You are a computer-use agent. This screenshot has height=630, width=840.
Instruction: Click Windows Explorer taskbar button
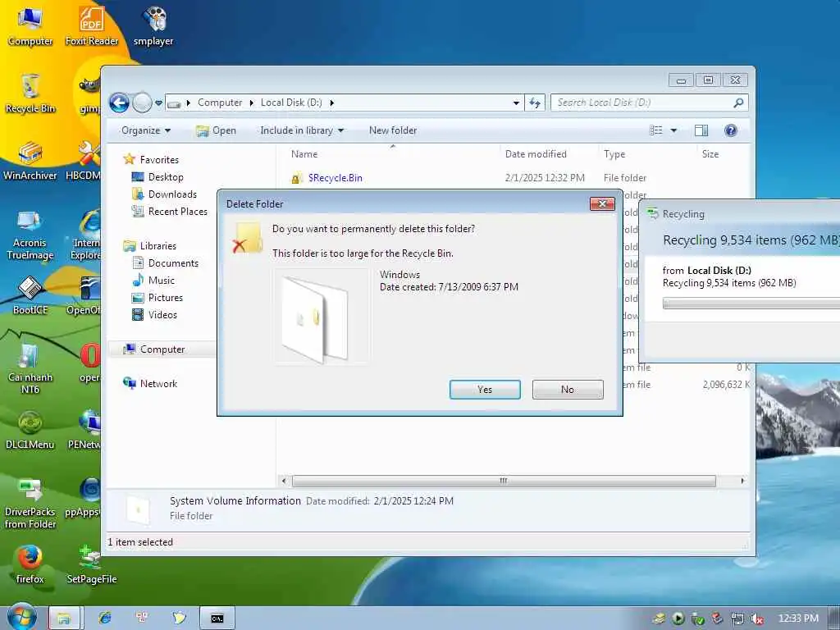point(65,619)
